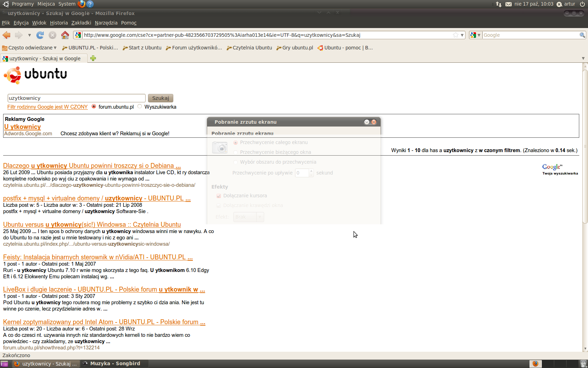Click the search magnifier in the Google search box
Screen dimensions: 588x368
[582, 35]
